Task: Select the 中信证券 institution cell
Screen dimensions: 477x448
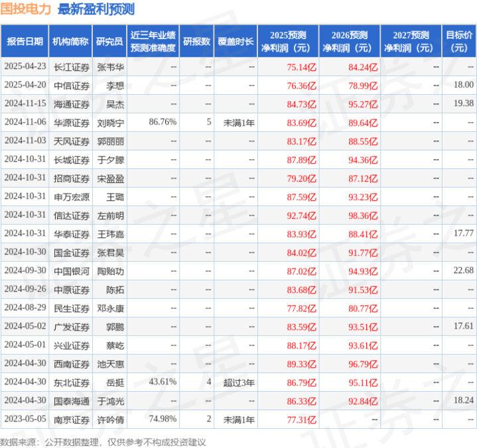Action: pos(72,85)
